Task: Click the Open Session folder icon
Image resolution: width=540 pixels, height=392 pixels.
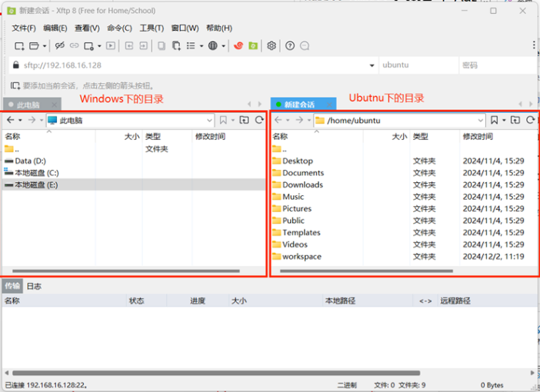Action: tap(34, 46)
